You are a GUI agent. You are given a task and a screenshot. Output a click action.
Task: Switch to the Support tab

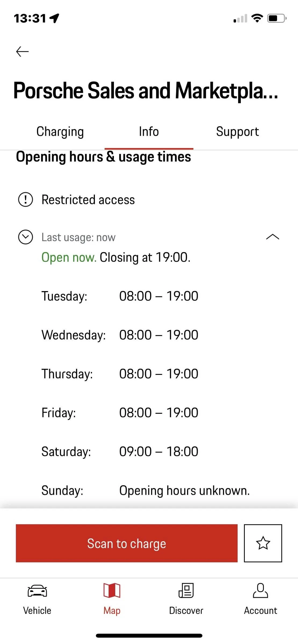coord(238,132)
